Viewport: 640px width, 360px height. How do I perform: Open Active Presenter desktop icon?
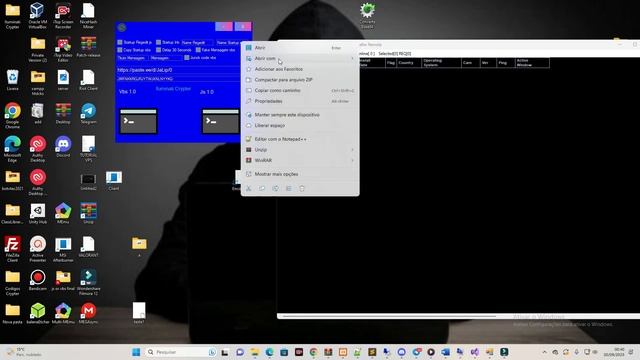click(38, 249)
